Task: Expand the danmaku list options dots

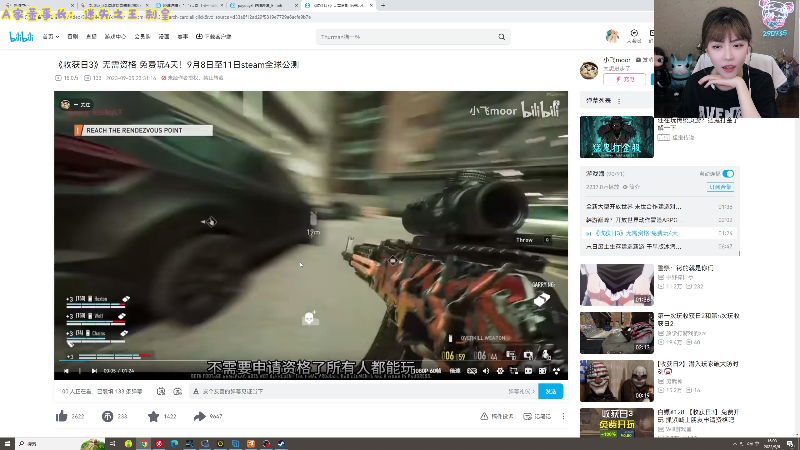Action: (x=619, y=101)
